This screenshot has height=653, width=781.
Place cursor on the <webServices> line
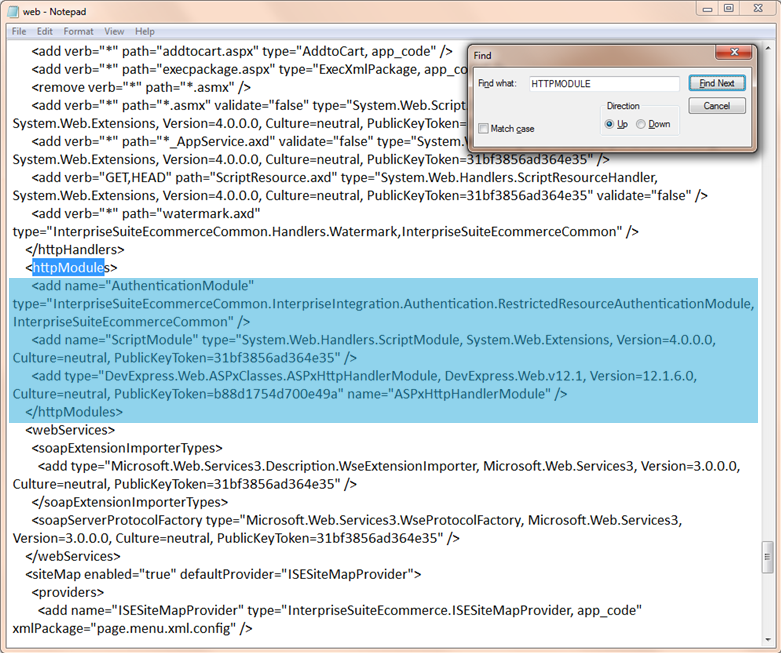pos(70,430)
